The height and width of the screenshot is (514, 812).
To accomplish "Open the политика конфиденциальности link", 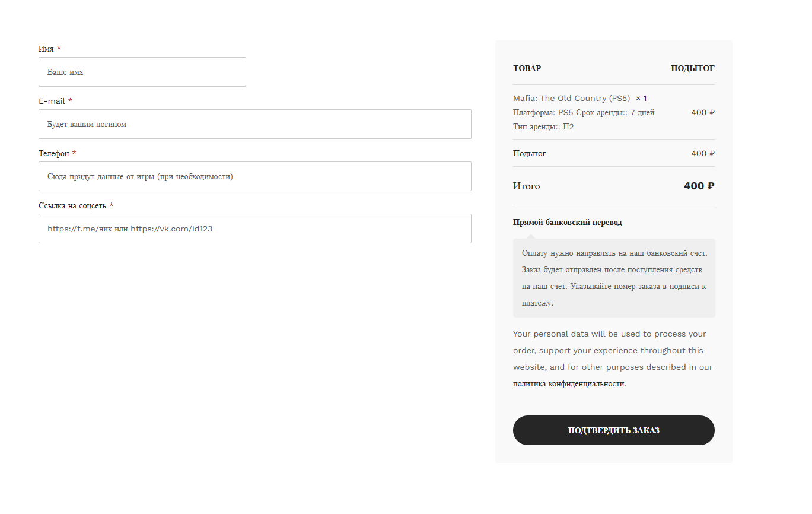I will [568, 384].
